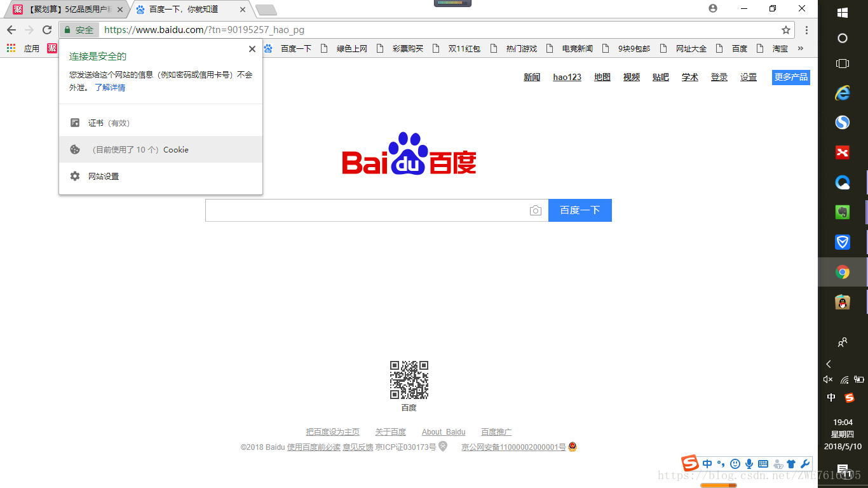Screen dimensions: 868x488
Task: Click the Baidu QR code image
Action: coord(409,380)
